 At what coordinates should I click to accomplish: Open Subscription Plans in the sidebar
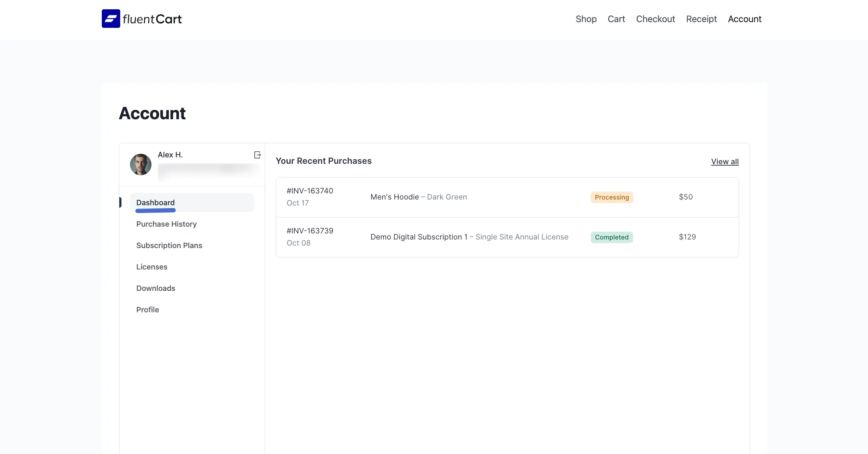[x=169, y=245]
